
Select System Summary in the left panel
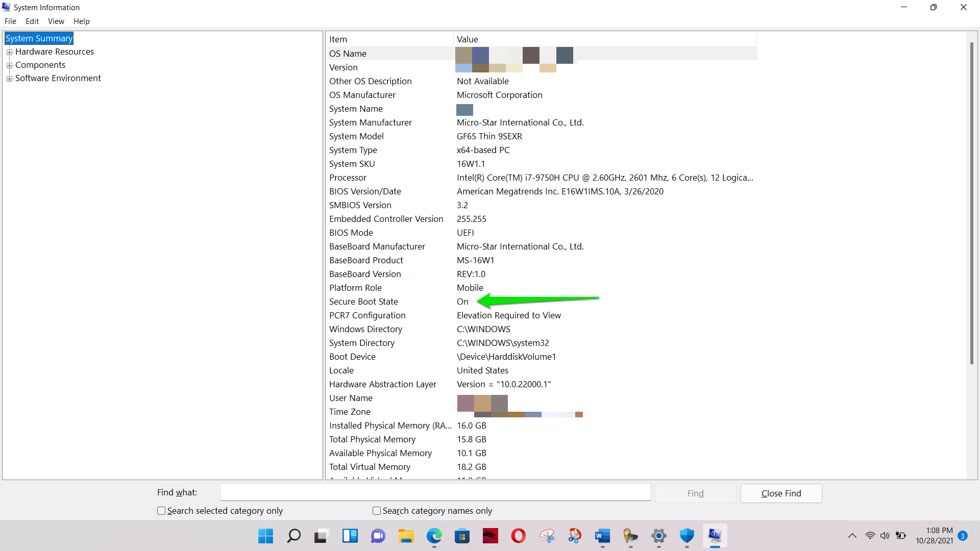pos(38,38)
